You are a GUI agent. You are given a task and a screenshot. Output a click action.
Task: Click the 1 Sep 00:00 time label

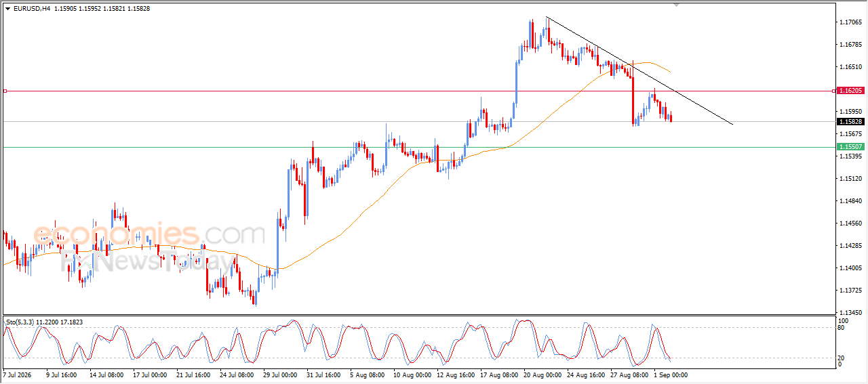click(x=671, y=375)
